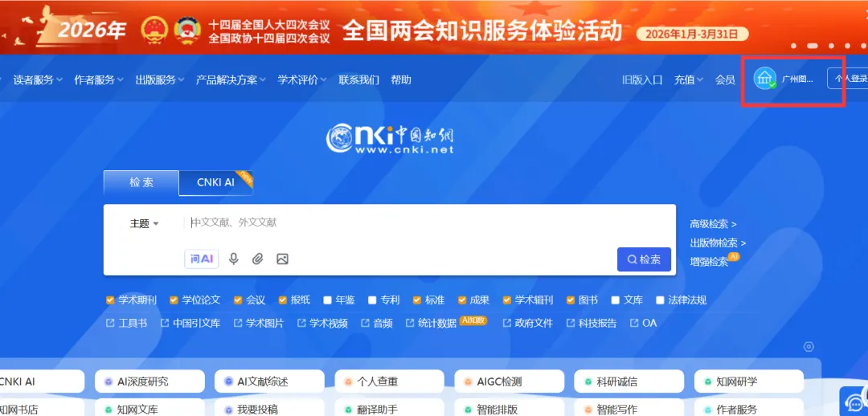Click 联系我们 in the top navigation
This screenshot has width=868, height=416.
point(358,80)
